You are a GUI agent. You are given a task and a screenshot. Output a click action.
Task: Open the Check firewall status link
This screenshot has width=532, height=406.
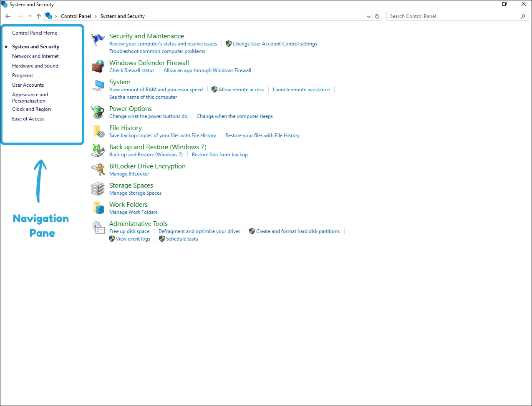point(132,70)
